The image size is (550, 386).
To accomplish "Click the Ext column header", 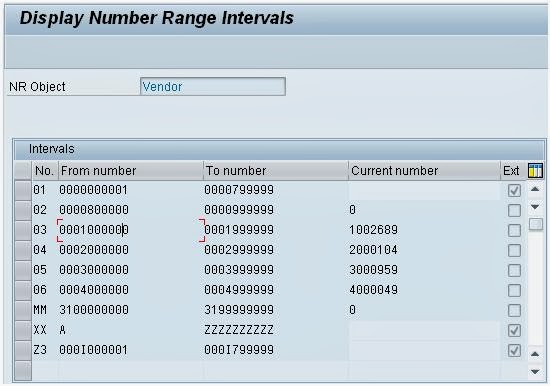I will [511, 171].
